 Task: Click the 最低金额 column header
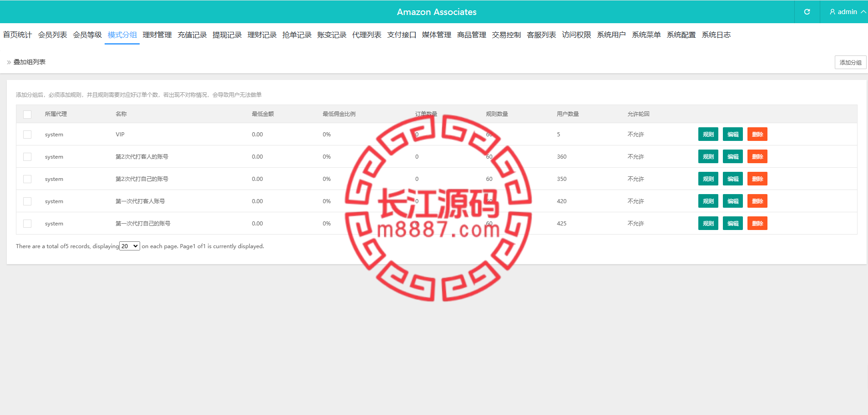pos(263,114)
